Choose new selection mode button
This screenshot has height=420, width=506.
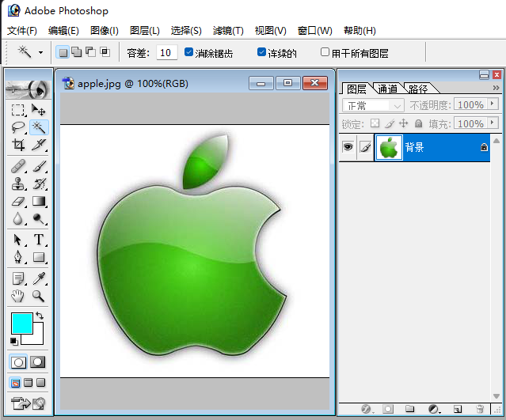63,52
